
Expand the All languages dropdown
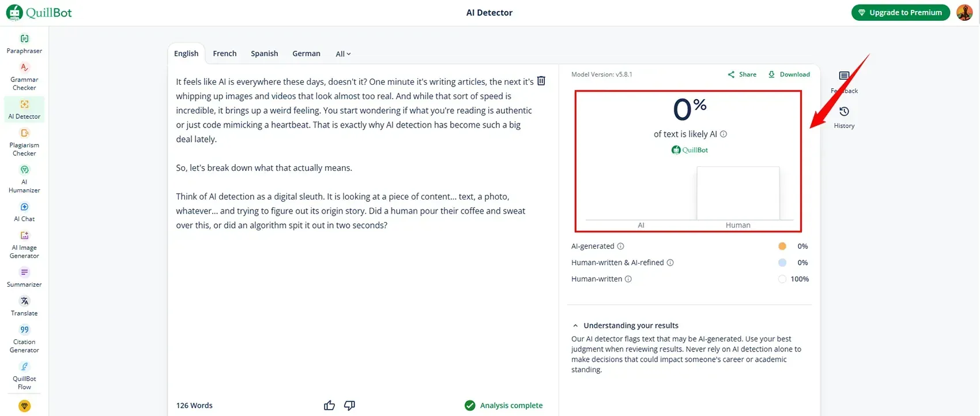click(x=343, y=54)
